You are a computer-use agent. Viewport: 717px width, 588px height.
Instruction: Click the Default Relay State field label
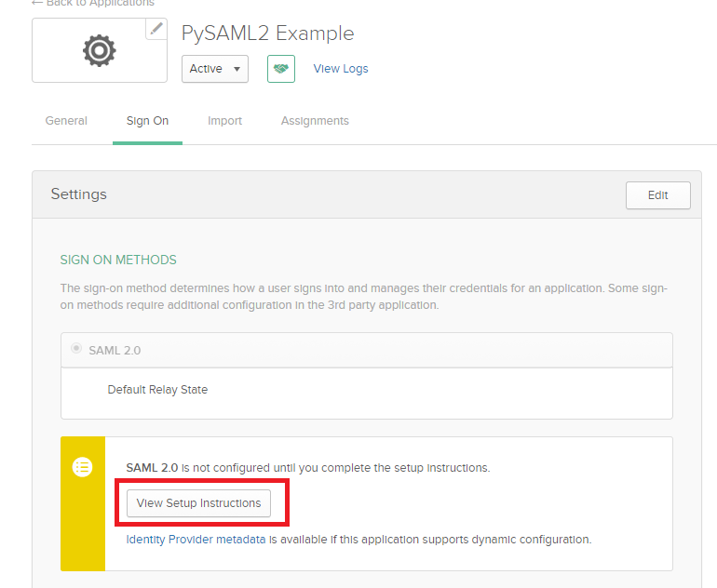coord(157,390)
